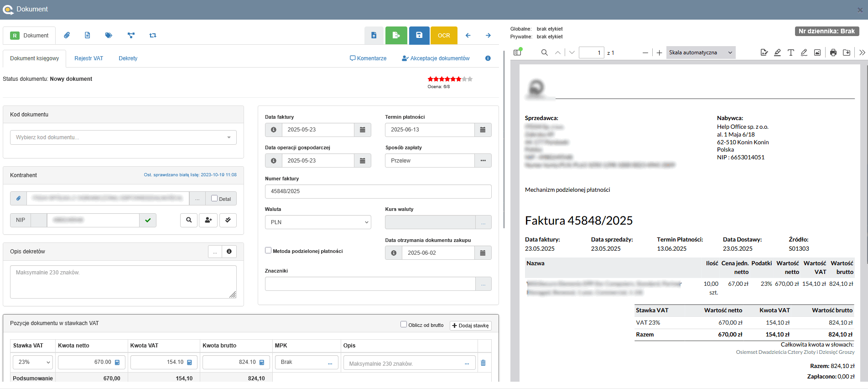868x389 pixels.
Task: Click the search magnifier in PDF toolbar
Action: (544, 53)
